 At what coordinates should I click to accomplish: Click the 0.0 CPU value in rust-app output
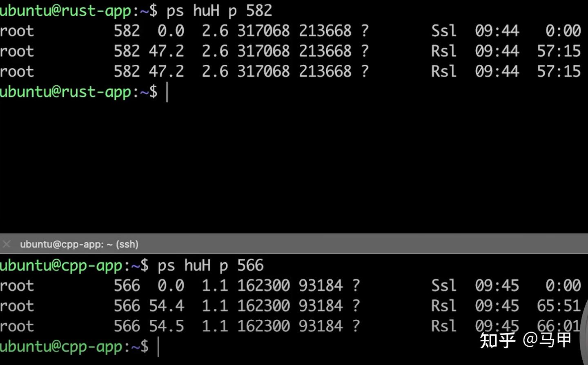171,31
